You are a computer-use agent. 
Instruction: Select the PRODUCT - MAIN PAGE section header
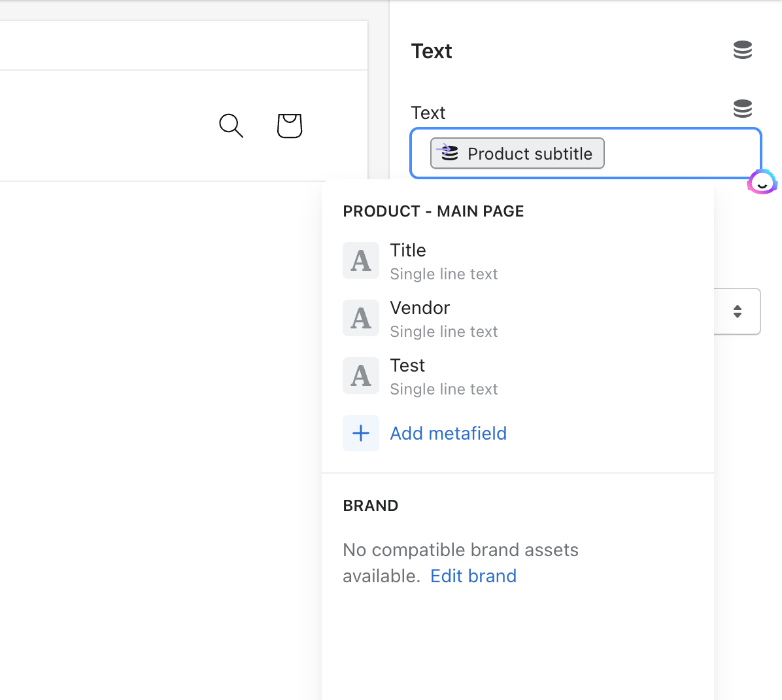click(433, 211)
